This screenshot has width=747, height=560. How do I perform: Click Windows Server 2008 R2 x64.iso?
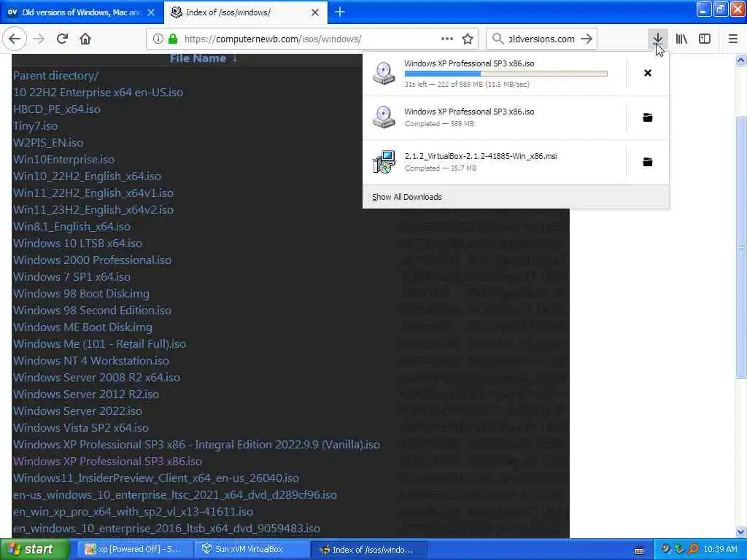[97, 378]
